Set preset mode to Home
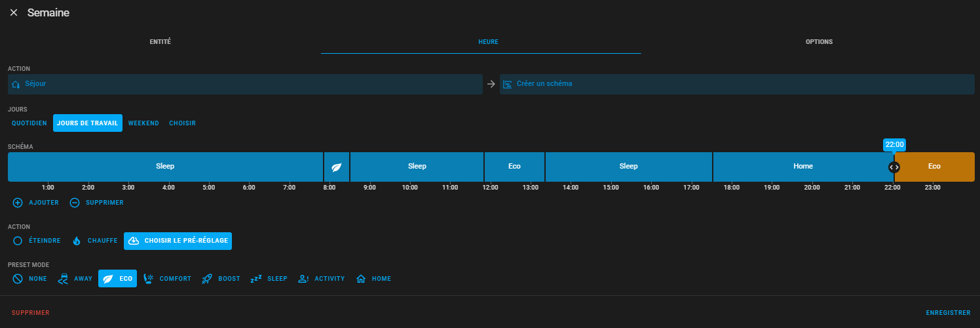This screenshot has height=328, width=980. click(373, 279)
